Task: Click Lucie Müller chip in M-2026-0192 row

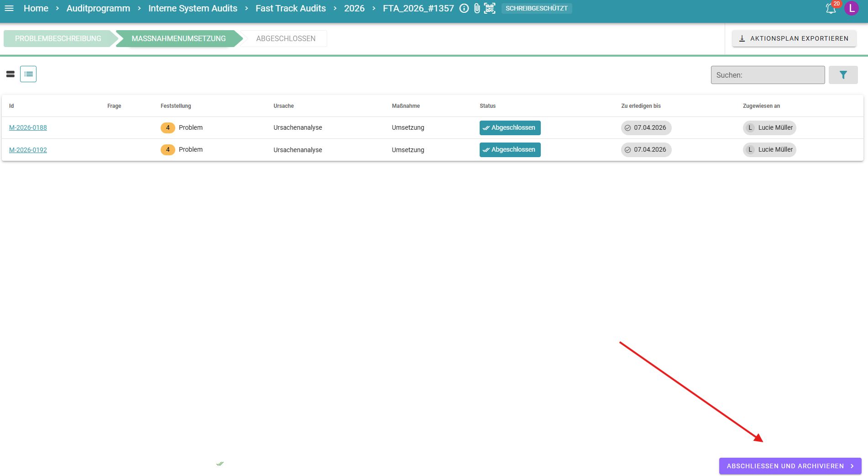Action: [x=769, y=150]
